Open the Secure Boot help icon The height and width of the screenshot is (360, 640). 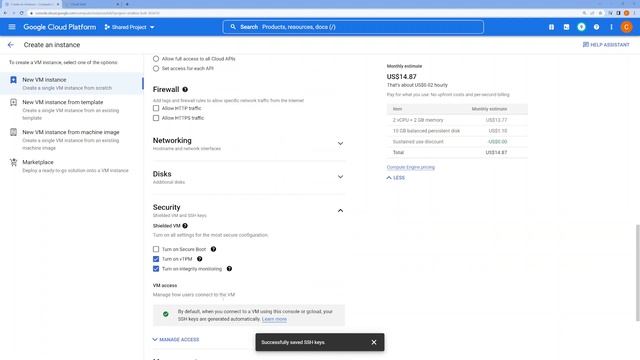[x=213, y=249]
